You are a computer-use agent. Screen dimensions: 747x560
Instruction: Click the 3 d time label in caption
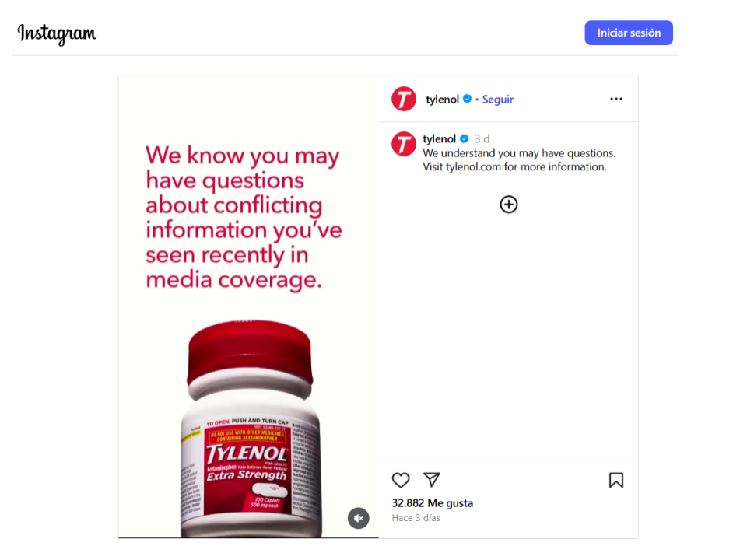482,138
